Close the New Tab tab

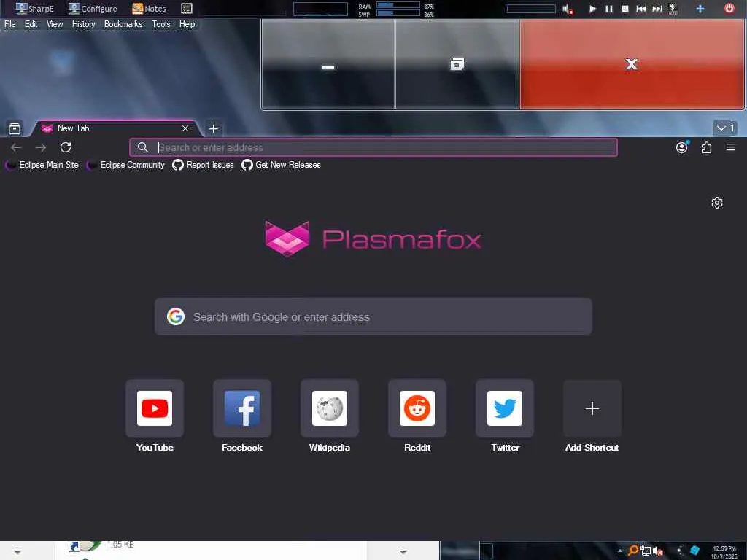[x=185, y=128]
